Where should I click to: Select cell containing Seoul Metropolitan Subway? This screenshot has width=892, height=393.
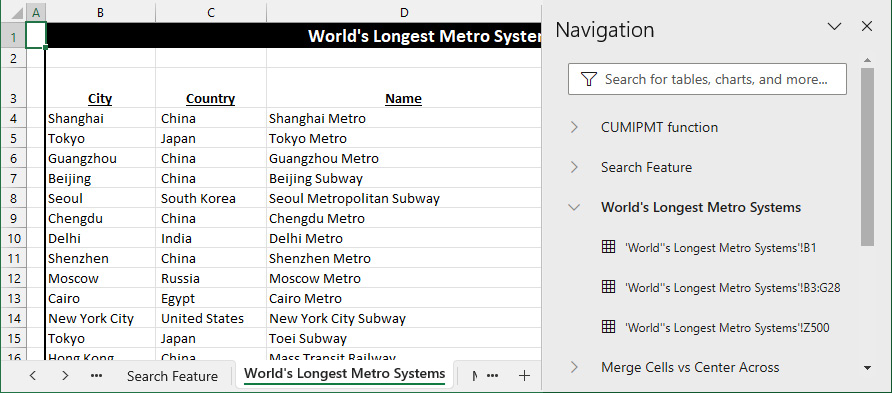point(404,198)
